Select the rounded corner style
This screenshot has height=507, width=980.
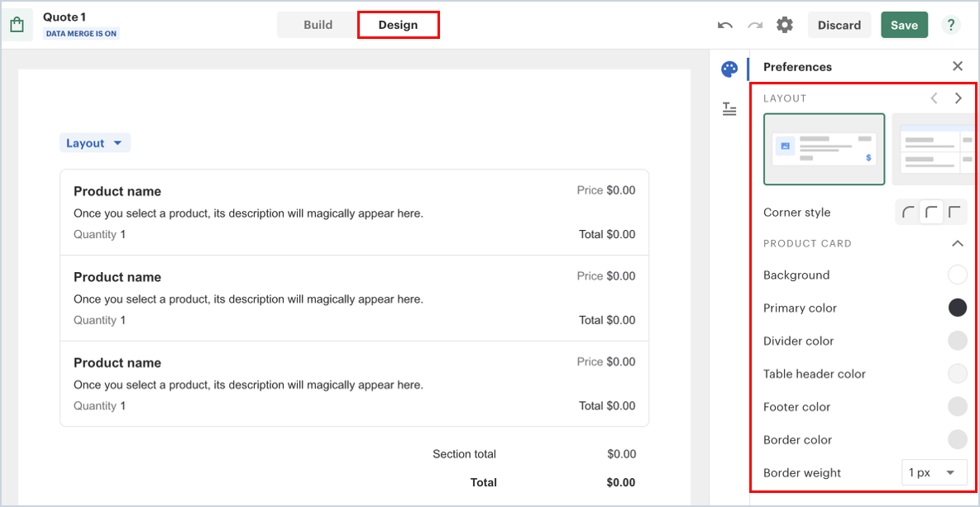(x=910, y=213)
